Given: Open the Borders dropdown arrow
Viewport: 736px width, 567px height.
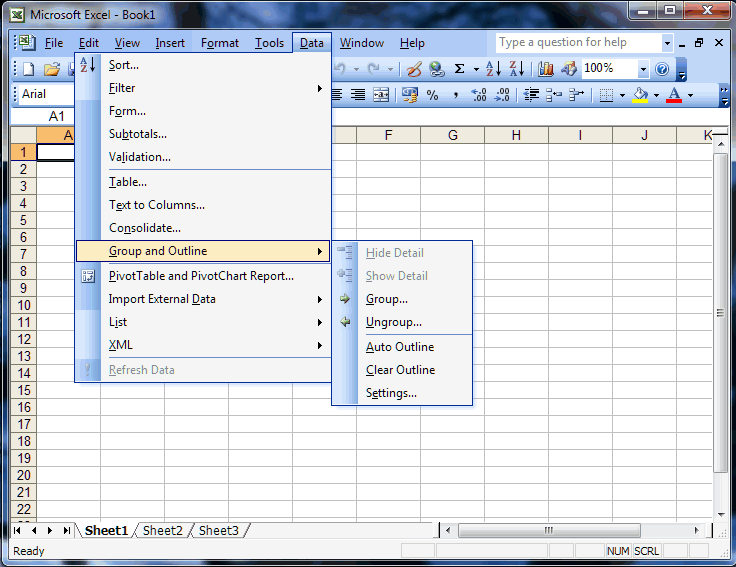Looking at the screenshot, I should [x=622, y=95].
